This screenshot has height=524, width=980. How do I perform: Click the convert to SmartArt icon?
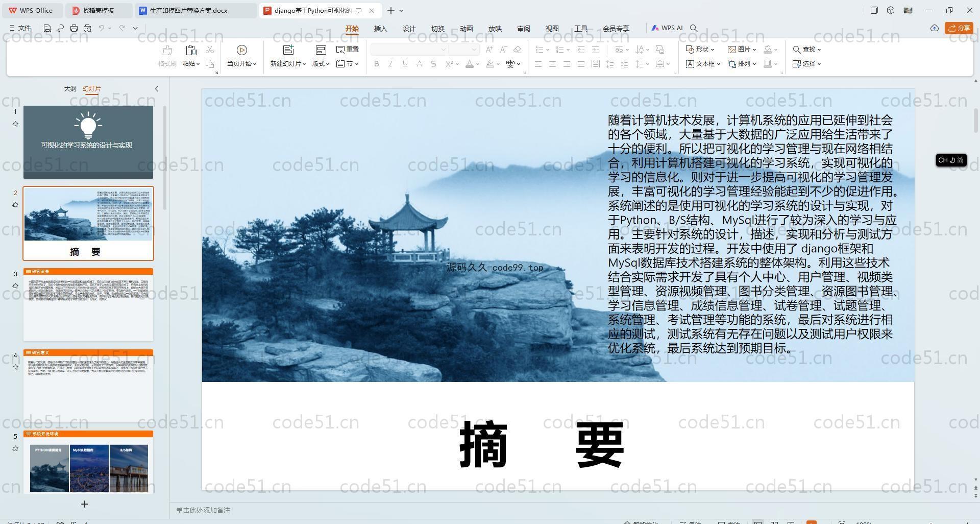point(660,50)
